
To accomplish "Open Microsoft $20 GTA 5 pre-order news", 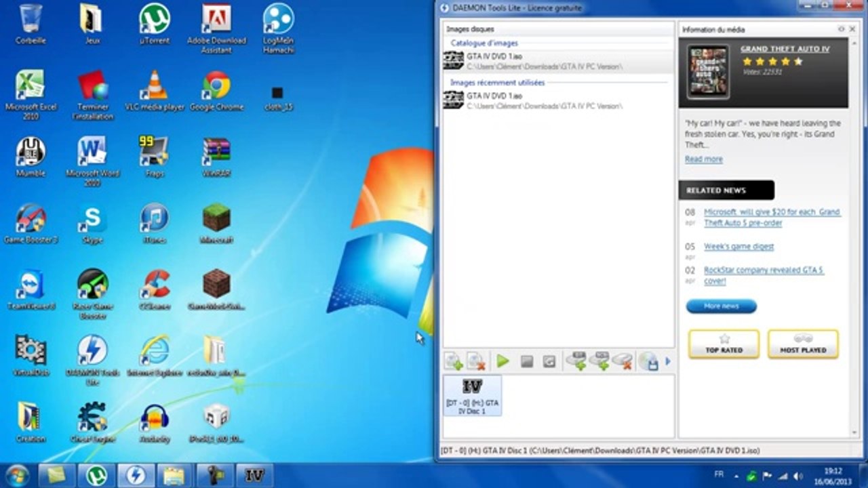I will click(772, 218).
